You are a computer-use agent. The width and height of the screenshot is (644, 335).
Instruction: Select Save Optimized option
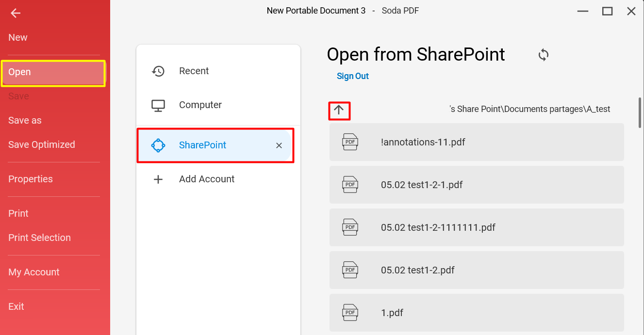[x=42, y=144]
